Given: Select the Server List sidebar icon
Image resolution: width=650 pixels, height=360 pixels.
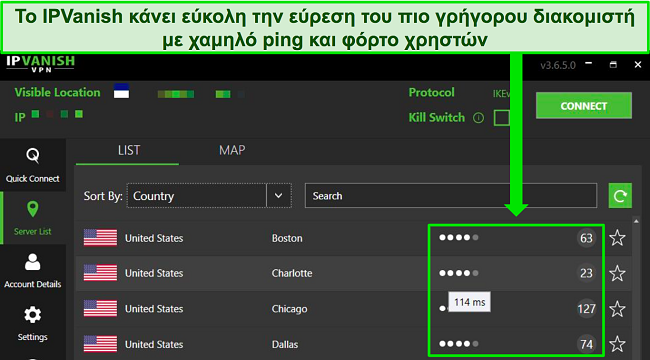Looking at the screenshot, I should click(33, 218).
